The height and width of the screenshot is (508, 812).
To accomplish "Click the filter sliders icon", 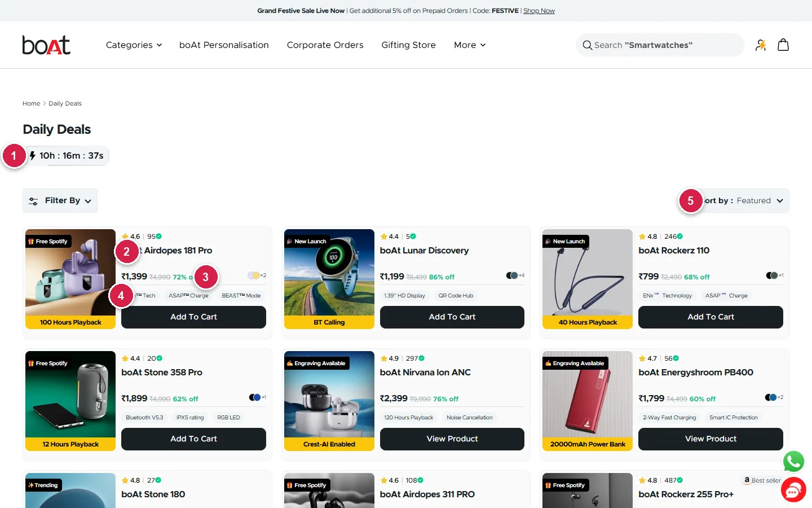I will pos(33,201).
